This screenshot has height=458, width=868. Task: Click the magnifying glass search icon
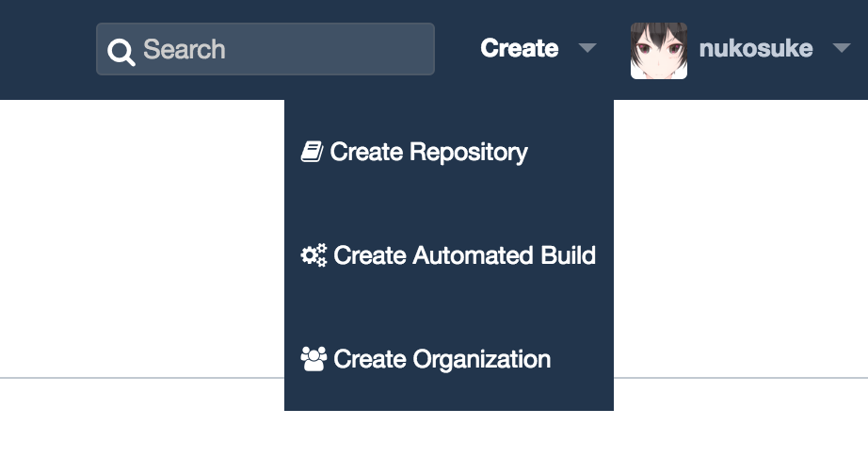point(121,52)
